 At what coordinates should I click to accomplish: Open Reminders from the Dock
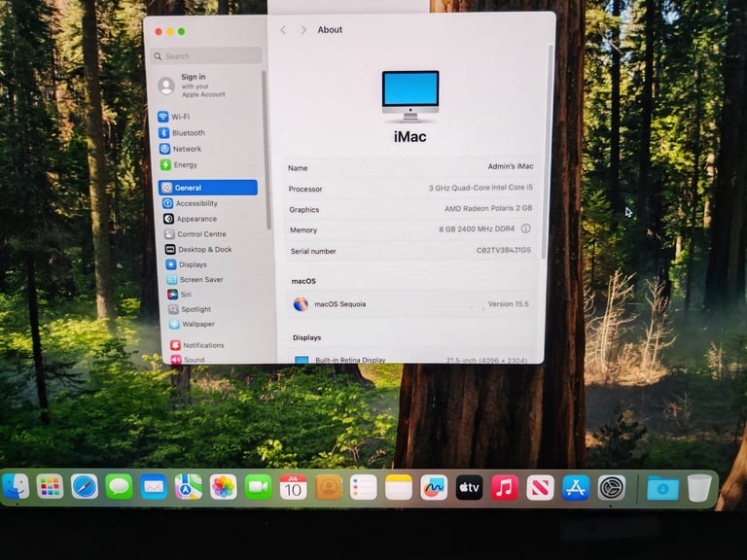(x=364, y=487)
